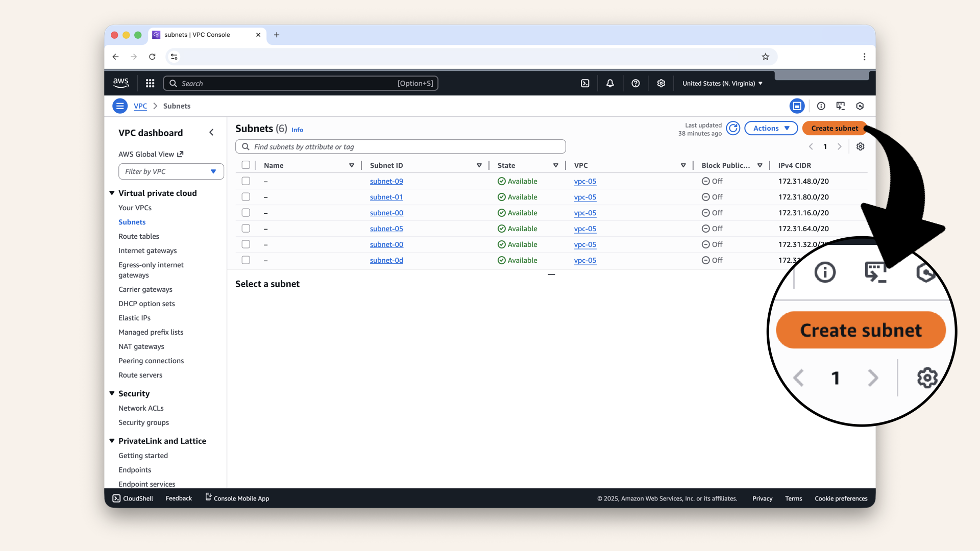Open table preferences gear icon
This screenshot has height=551, width=980.
coord(860,146)
